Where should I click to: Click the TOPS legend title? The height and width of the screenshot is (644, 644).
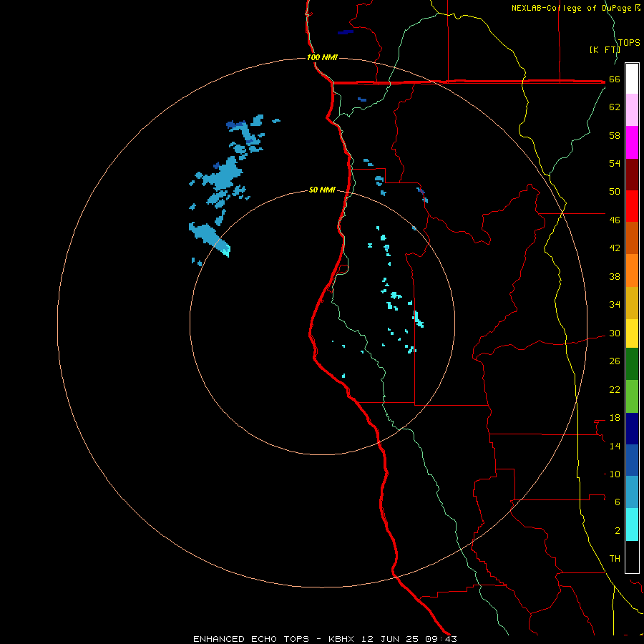[629, 43]
